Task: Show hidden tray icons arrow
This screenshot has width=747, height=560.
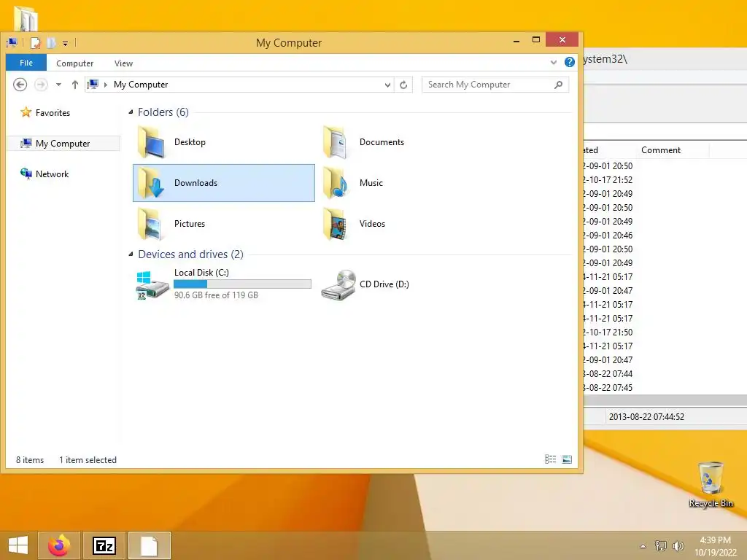Action: [643, 546]
